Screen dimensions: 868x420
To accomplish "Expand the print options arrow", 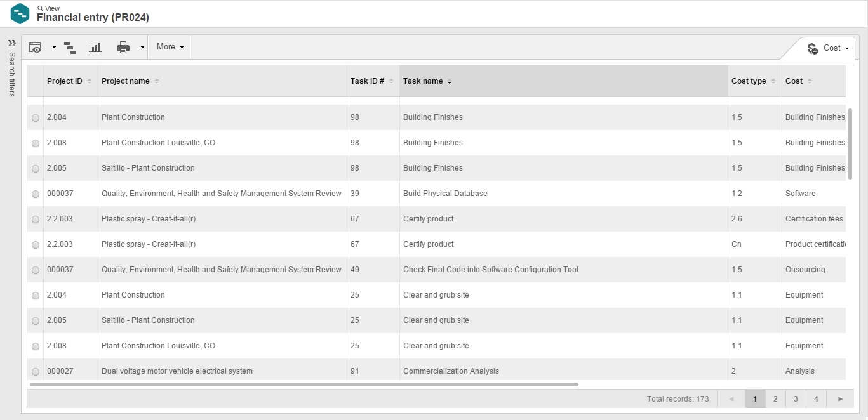I will coord(142,48).
